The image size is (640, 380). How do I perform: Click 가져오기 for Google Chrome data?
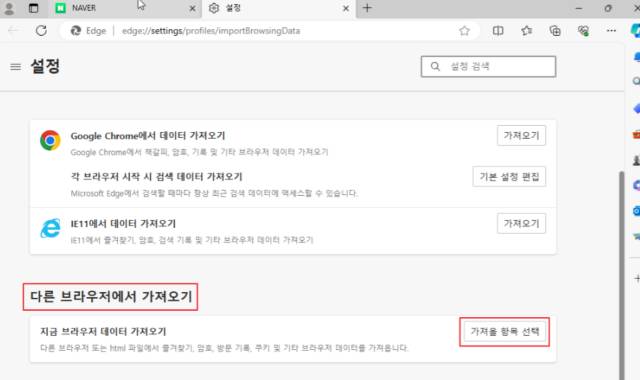pyautogui.click(x=521, y=136)
